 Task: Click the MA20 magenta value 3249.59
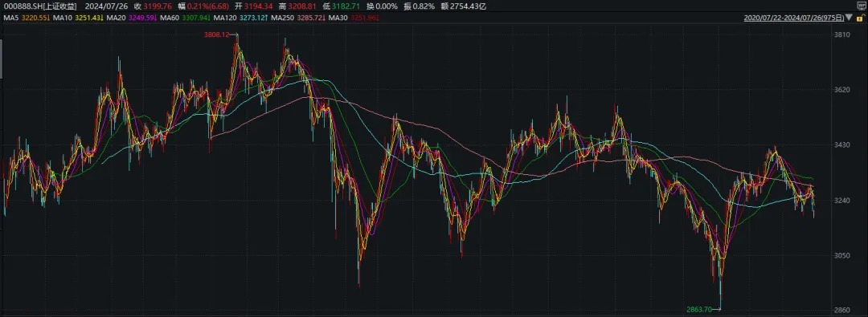point(141,18)
